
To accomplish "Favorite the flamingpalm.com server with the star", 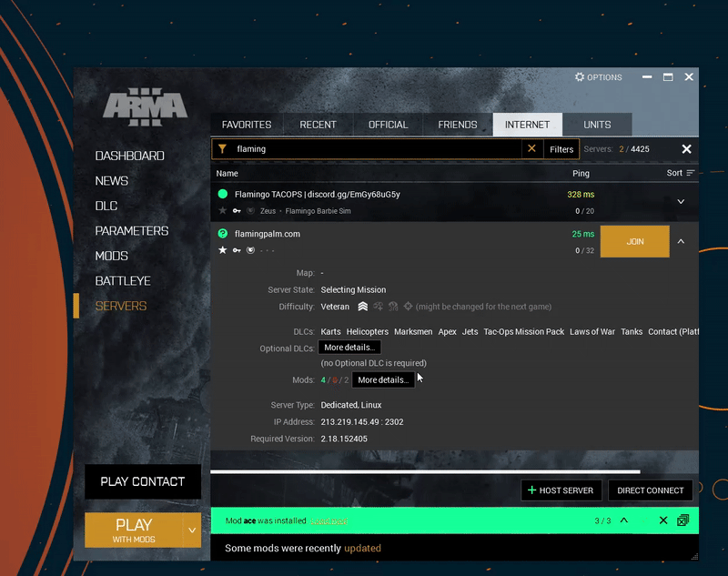I will click(x=222, y=249).
